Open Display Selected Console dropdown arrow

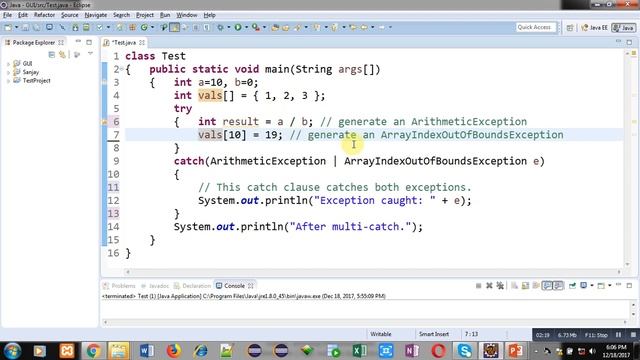click(x=592, y=285)
